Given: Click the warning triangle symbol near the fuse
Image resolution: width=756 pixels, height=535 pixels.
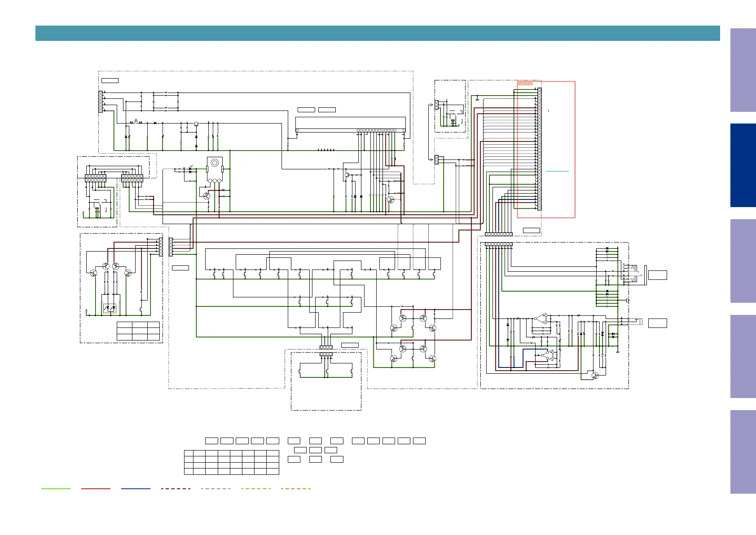Looking at the screenshot, I should [136, 120].
